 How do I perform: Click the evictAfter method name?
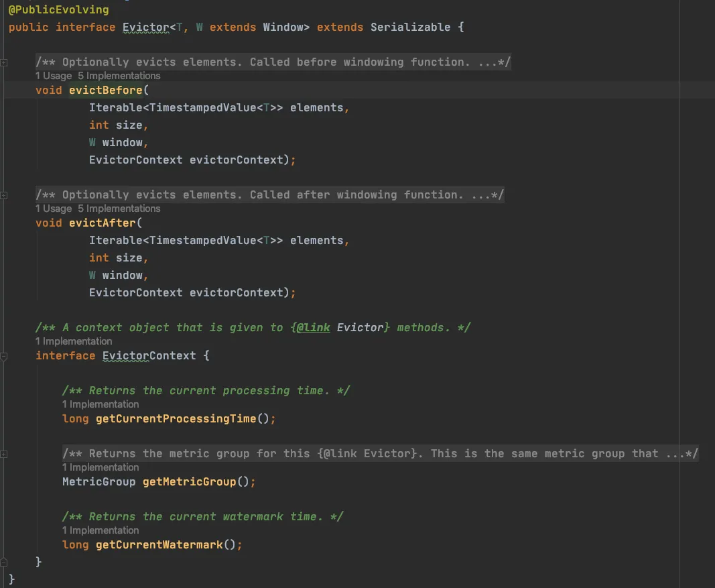102,223
